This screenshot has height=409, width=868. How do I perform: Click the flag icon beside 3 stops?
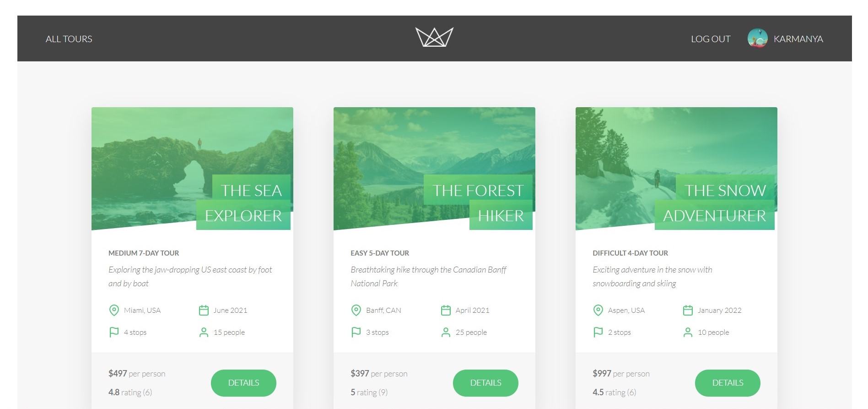356,333
